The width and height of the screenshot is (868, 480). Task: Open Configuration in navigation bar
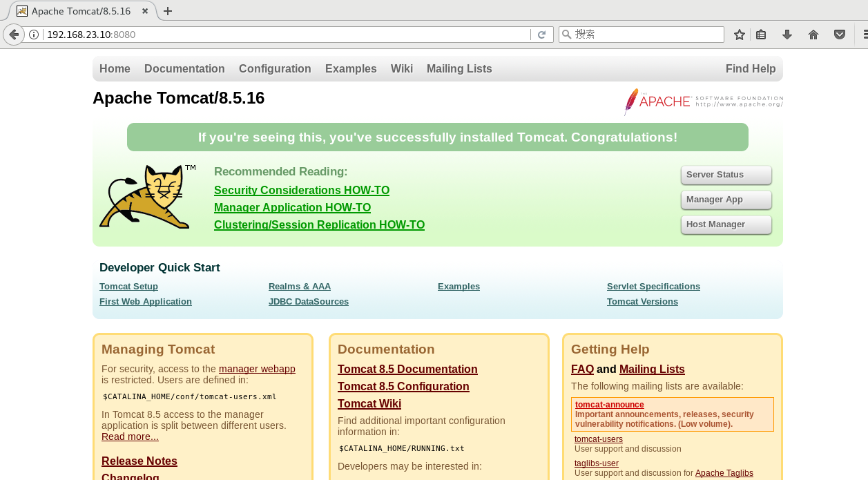pos(275,69)
